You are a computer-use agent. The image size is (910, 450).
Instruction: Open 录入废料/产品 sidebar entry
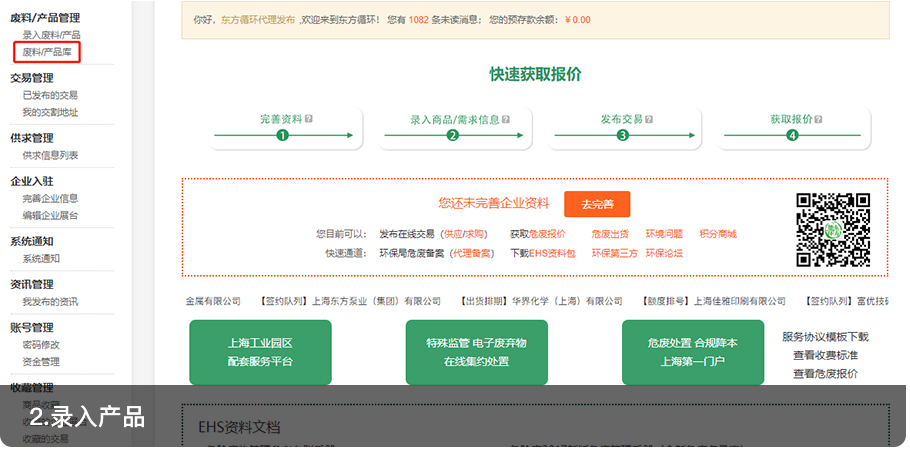pyautogui.click(x=52, y=36)
